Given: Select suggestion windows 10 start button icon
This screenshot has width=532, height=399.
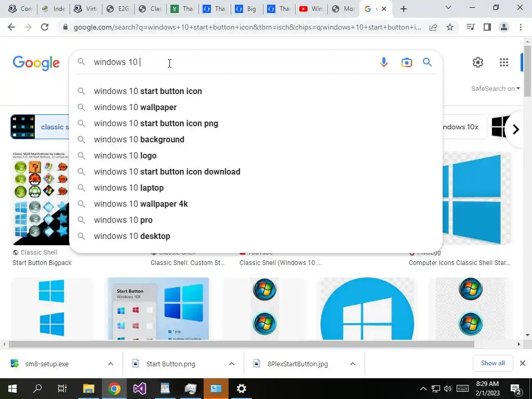Looking at the screenshot, I should click(256, 91).
